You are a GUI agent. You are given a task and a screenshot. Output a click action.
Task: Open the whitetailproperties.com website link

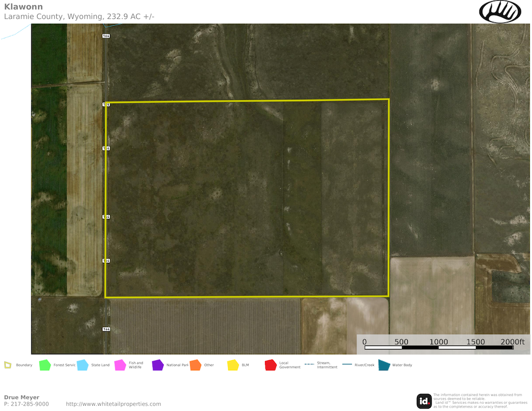pos(113,404)
